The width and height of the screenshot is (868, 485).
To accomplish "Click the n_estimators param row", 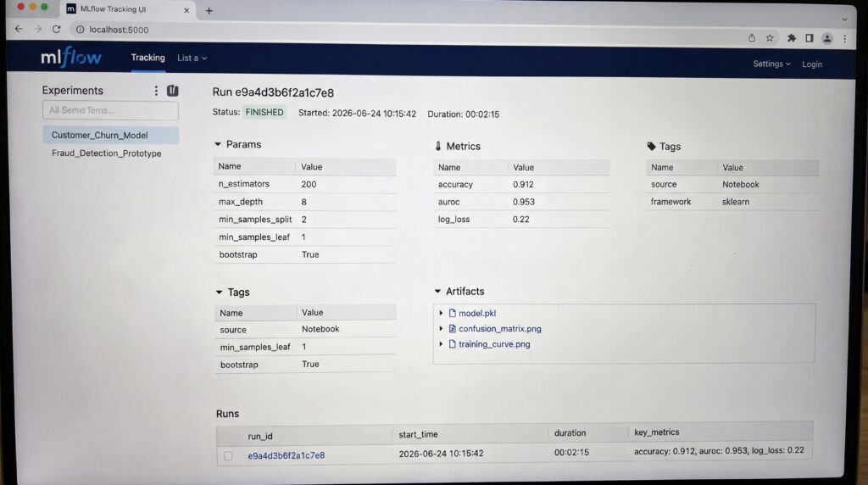I will 305,184.
